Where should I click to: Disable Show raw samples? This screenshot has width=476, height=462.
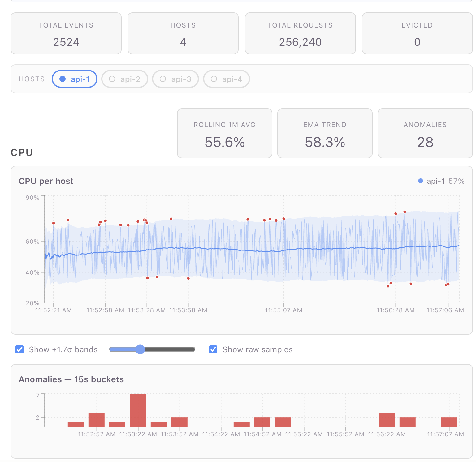pos(213,349)
